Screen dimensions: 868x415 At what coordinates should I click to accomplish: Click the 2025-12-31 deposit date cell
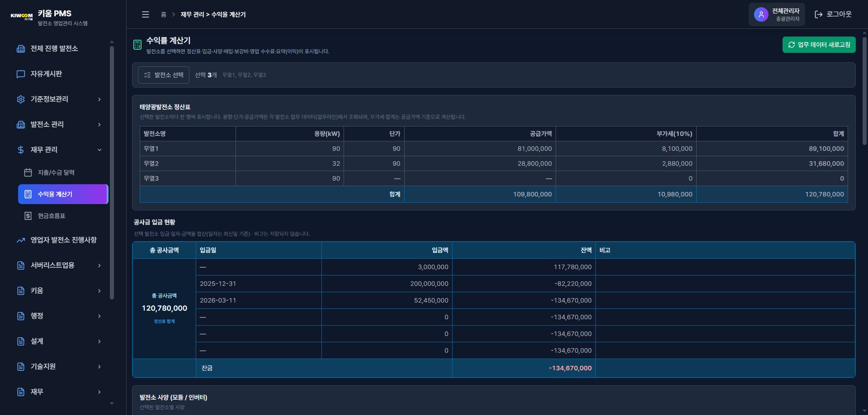(259, 284)
